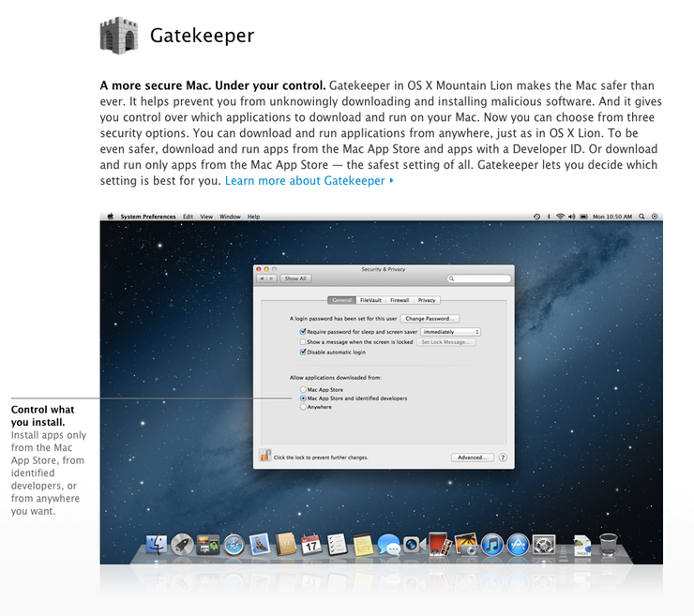Go forward in System Preferences toolbar
This screenshot has width=694, height=616.
(272, 278)
